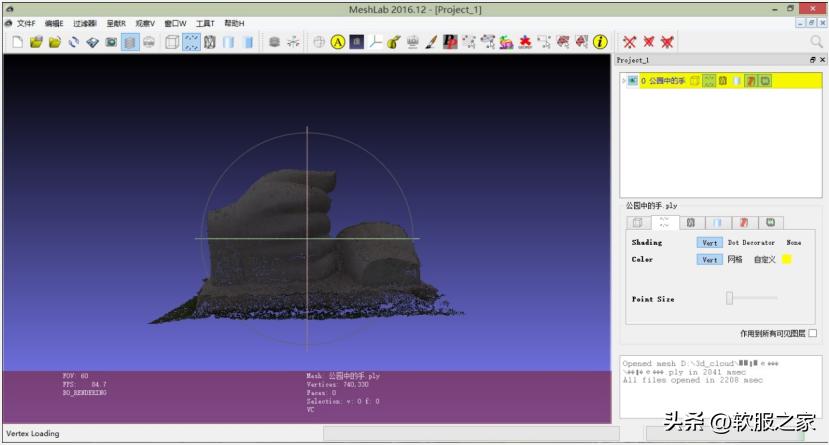
Task: Open the 过滤器I menu
Action: 84,23
